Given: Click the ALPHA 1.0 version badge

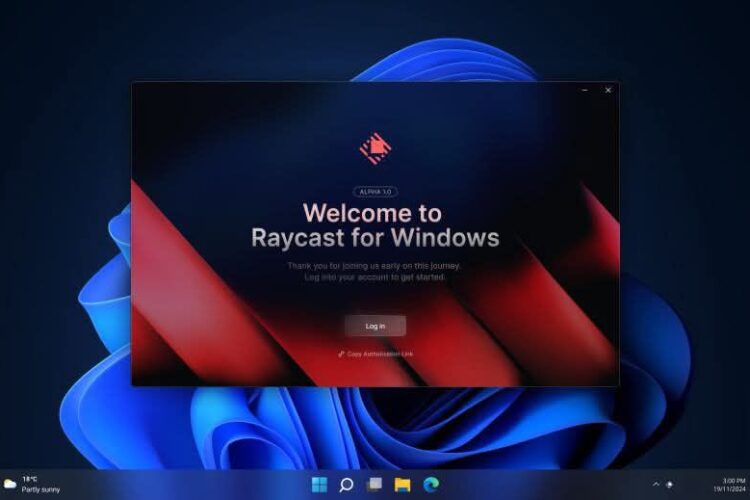Looking at the screenshot, I should click(x=375, y=191).
